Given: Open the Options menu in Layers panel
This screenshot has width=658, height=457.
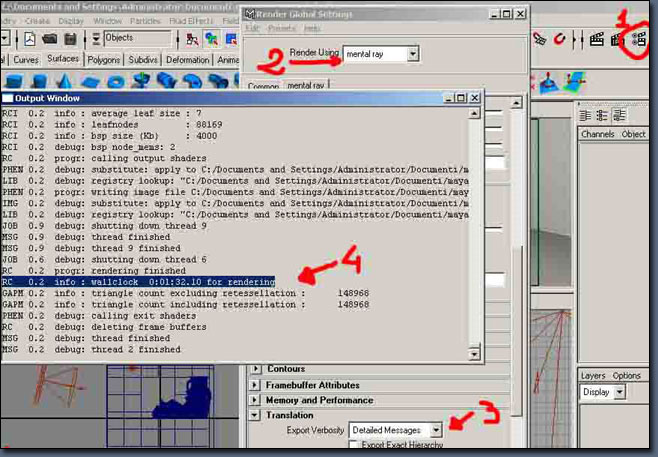Looking at the screenshot, I should [627, 375].
